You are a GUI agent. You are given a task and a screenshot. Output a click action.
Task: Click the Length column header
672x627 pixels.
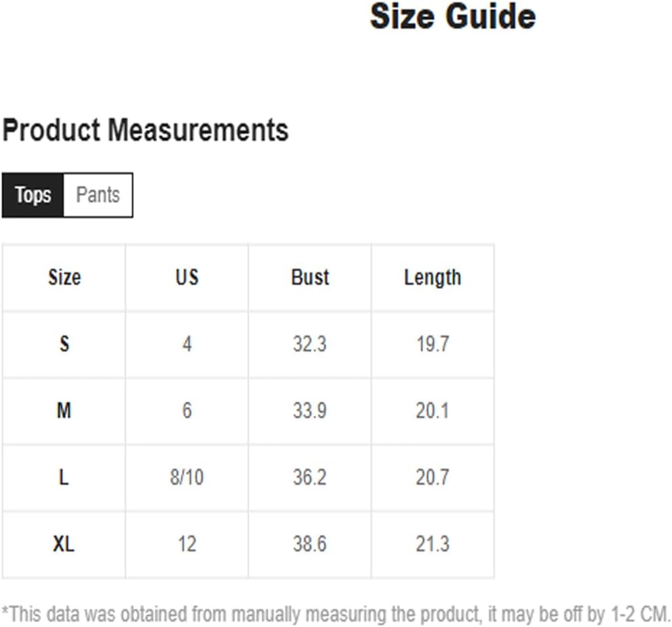tap(433, 278)
